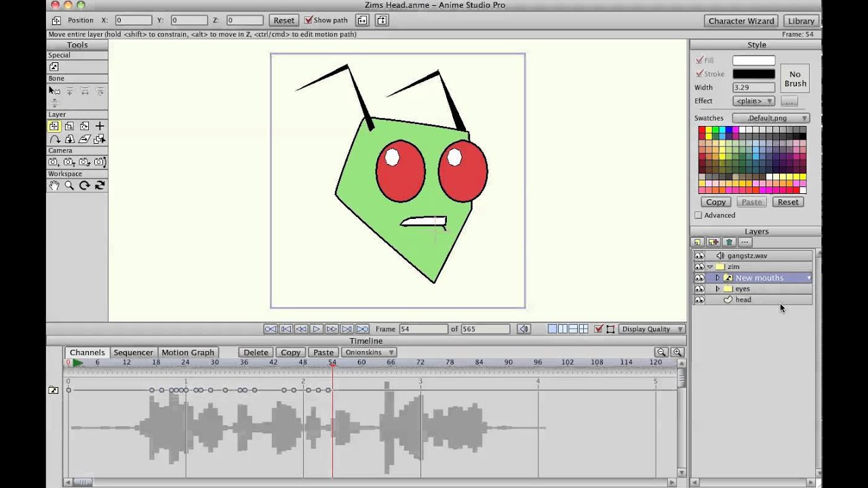Select the Layer Selector tool
868x488 pixels.
[x=100, y=139]
